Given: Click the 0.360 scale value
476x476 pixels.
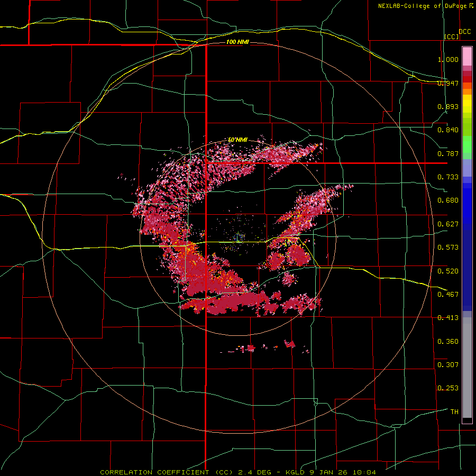Looking at the screenshot, I should [448, 342].
